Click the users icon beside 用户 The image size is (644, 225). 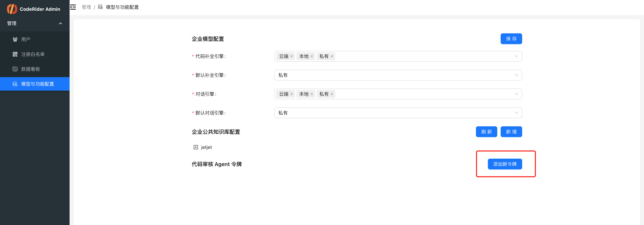[x=15, y=39]
